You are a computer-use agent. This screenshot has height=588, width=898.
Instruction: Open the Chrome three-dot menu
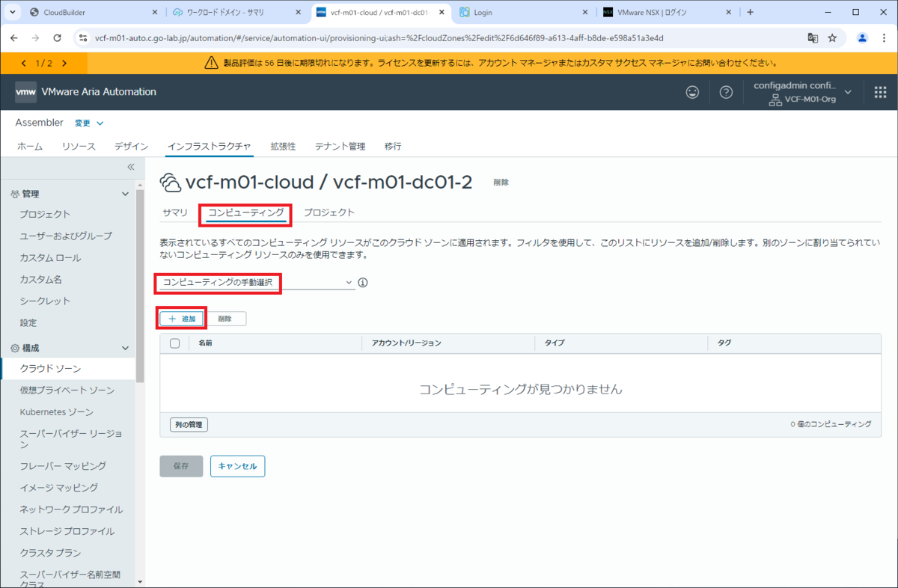pos(884,38)
